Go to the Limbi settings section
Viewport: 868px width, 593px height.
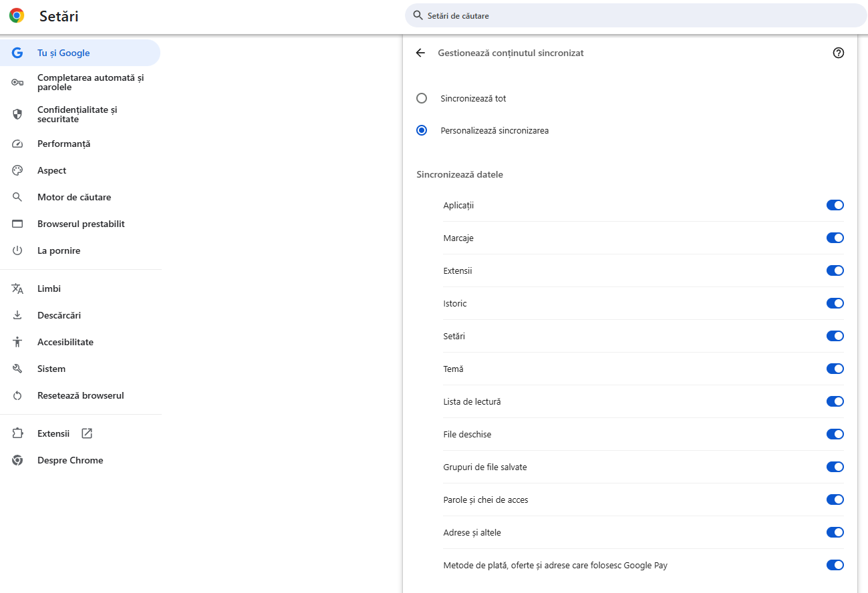tap(49, 288)
